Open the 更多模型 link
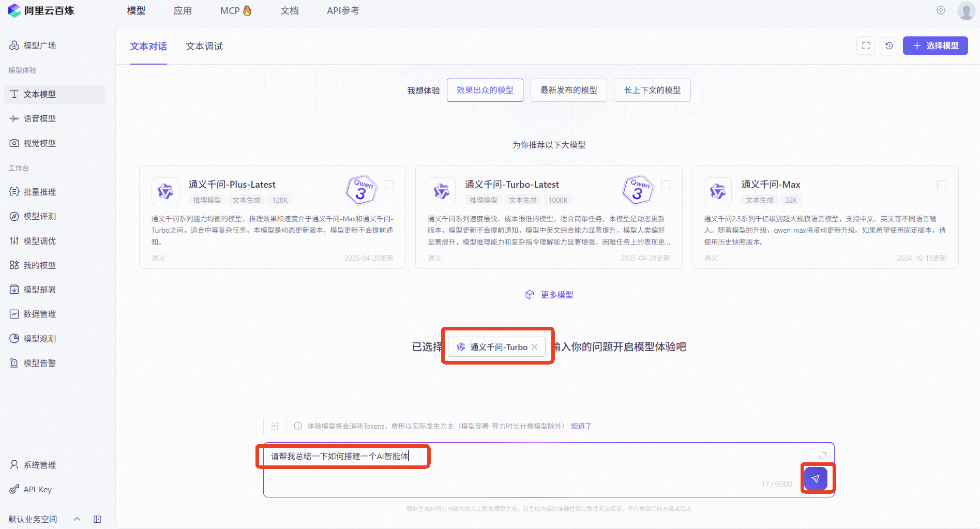Viewport: 980px width, 529px height. point(549,295)
